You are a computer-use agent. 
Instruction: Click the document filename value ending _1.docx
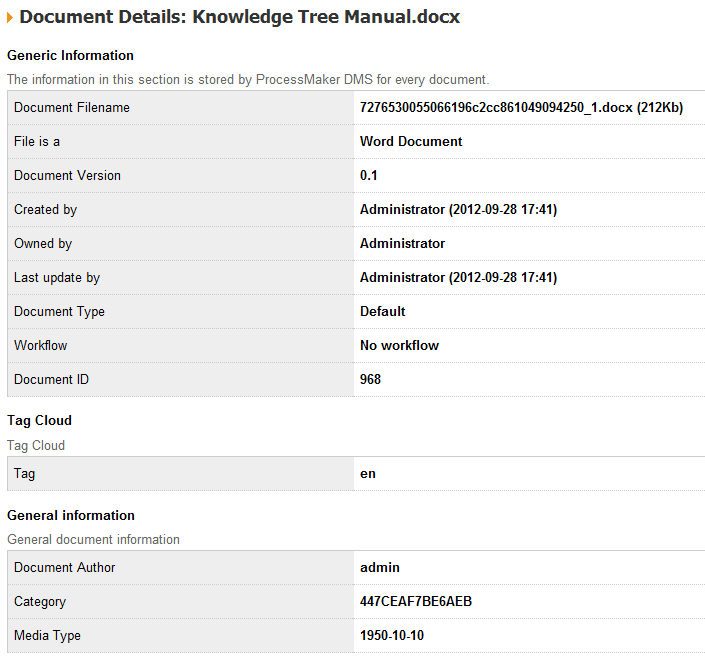pyautogui.click(x=520, y=107)
